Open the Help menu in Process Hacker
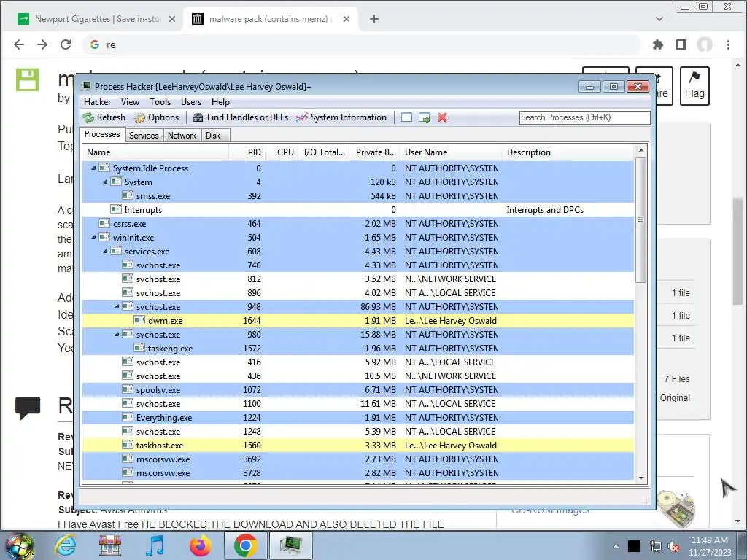 pos(220,102)
